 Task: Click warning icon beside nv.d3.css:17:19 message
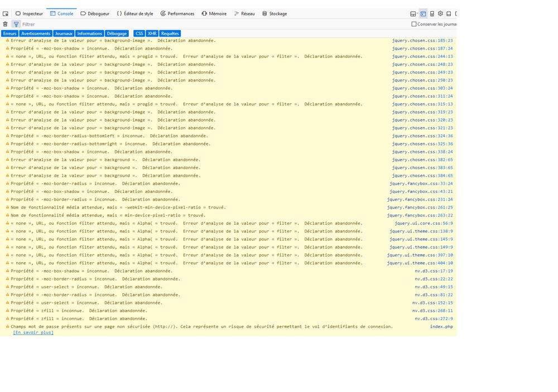click(x=7, y=271)
